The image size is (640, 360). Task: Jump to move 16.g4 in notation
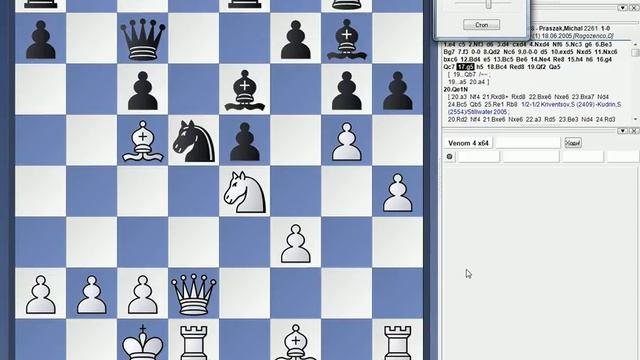point(604,60)
